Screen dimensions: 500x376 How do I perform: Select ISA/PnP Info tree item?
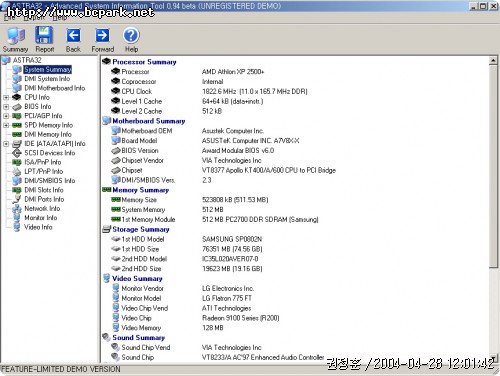43,162
